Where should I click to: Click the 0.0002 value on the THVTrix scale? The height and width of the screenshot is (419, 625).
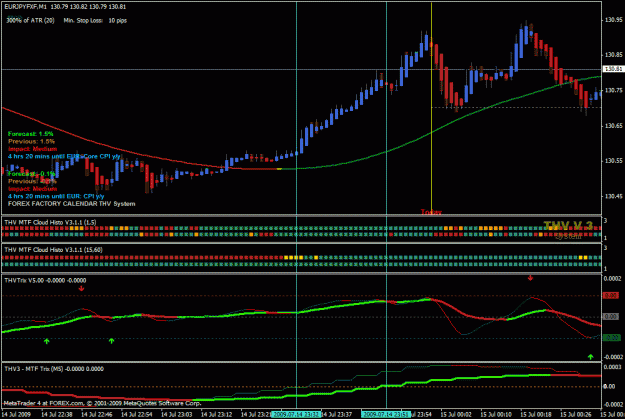coord(613,278)
